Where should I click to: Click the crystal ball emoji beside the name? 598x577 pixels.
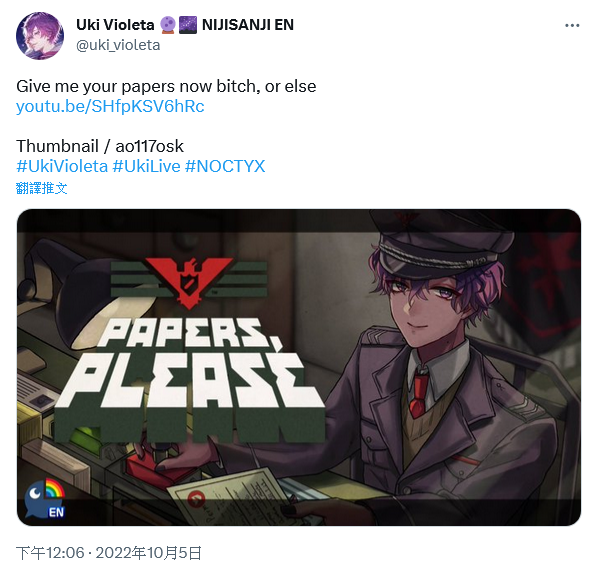coord(167,25)
